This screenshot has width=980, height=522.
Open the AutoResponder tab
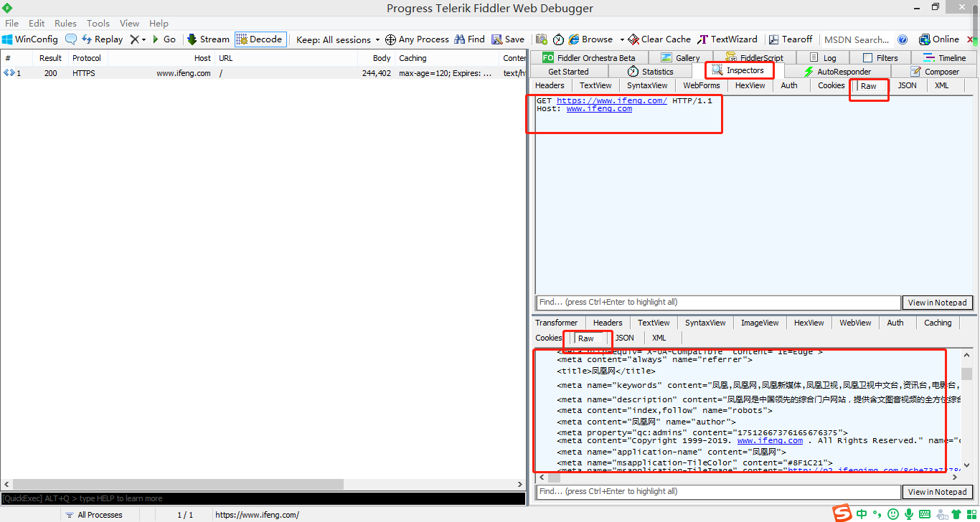(x=837, y=71)
